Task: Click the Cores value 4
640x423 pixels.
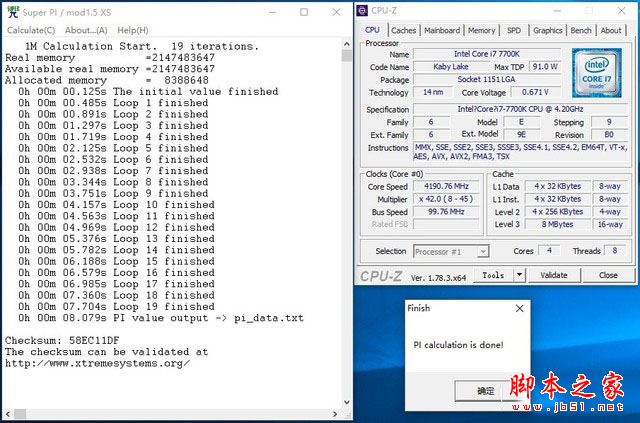Action: [549, 251]
